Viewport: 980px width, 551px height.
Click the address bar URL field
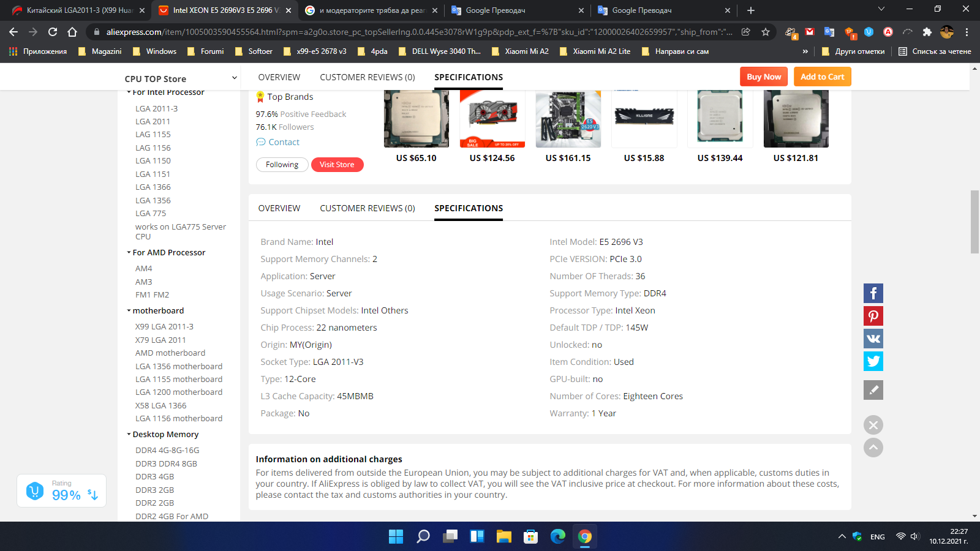pyautogui.click(x=419, y=32)
